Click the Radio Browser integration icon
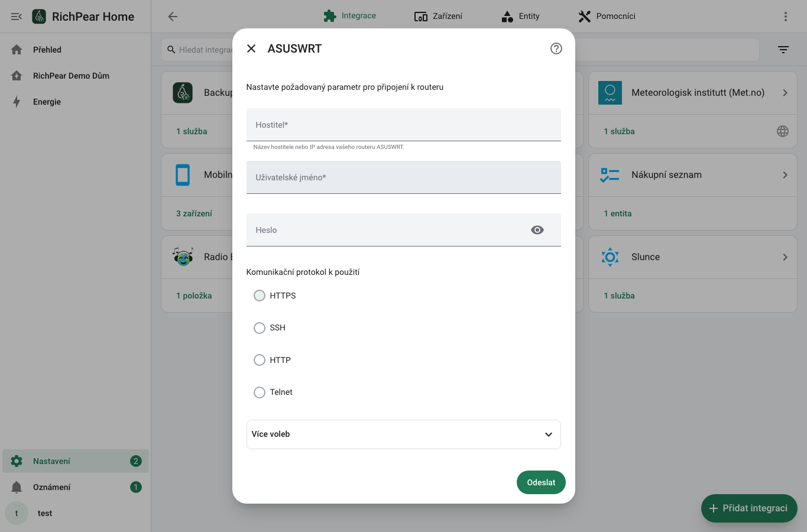 click(183, 257)
